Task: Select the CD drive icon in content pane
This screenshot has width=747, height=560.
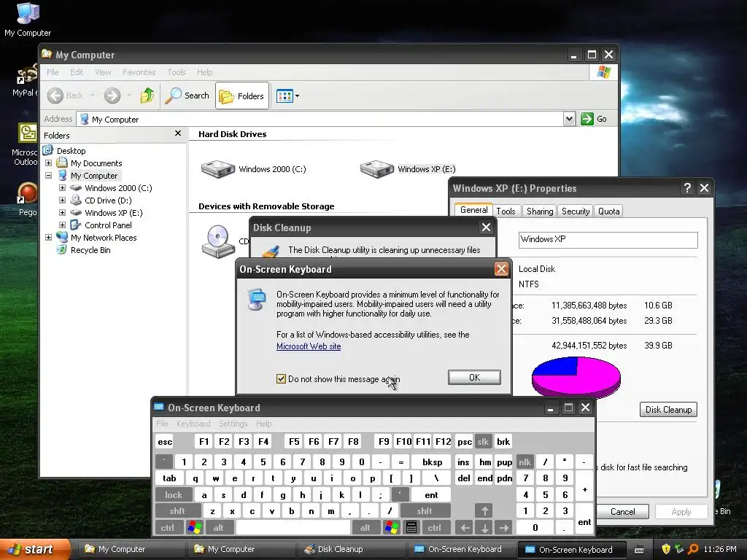Action: point(218,241)
